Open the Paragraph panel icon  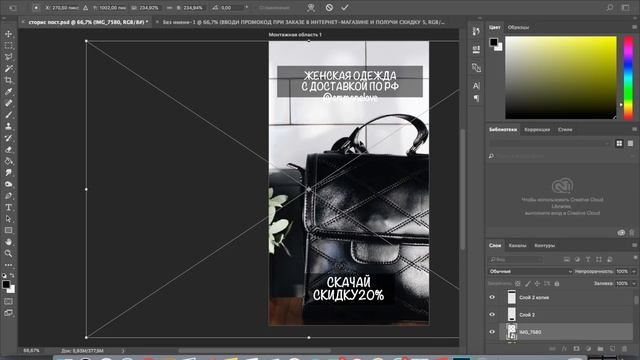476,98
